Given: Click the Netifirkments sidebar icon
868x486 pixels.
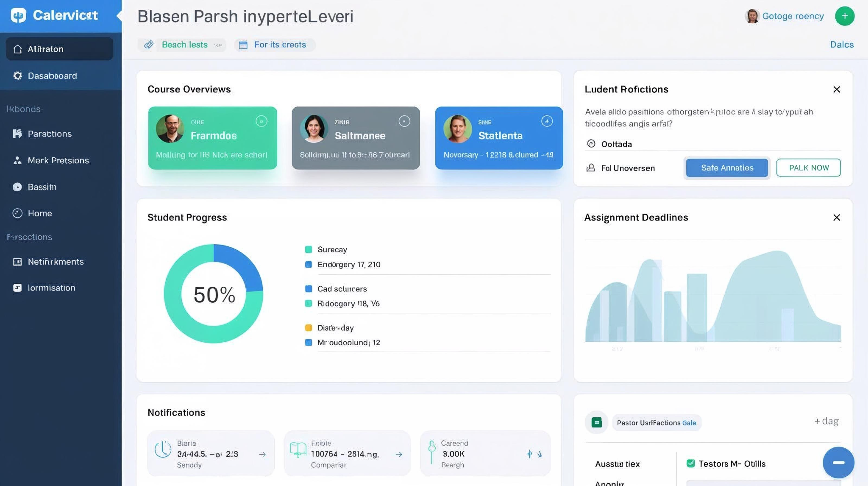Looking at the screenshot, I should (17, 262).
